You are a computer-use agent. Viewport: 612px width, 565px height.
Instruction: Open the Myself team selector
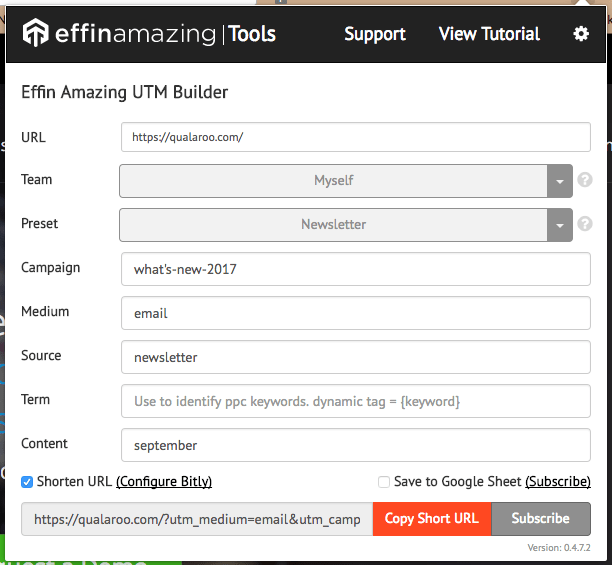(333, 181)
